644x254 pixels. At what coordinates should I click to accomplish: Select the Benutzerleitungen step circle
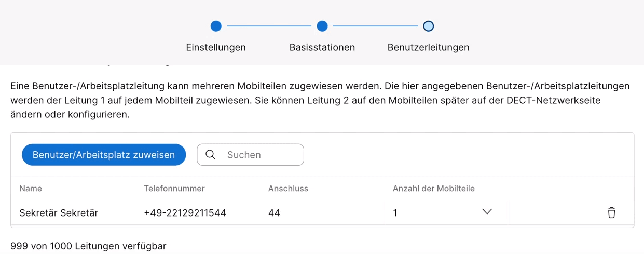(428, 26)
